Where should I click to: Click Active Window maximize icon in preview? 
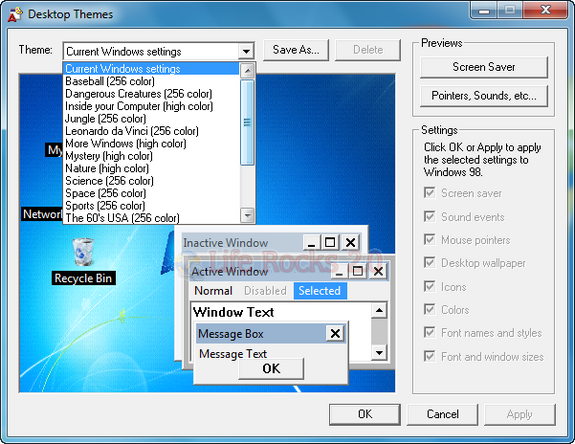point(358,271)
